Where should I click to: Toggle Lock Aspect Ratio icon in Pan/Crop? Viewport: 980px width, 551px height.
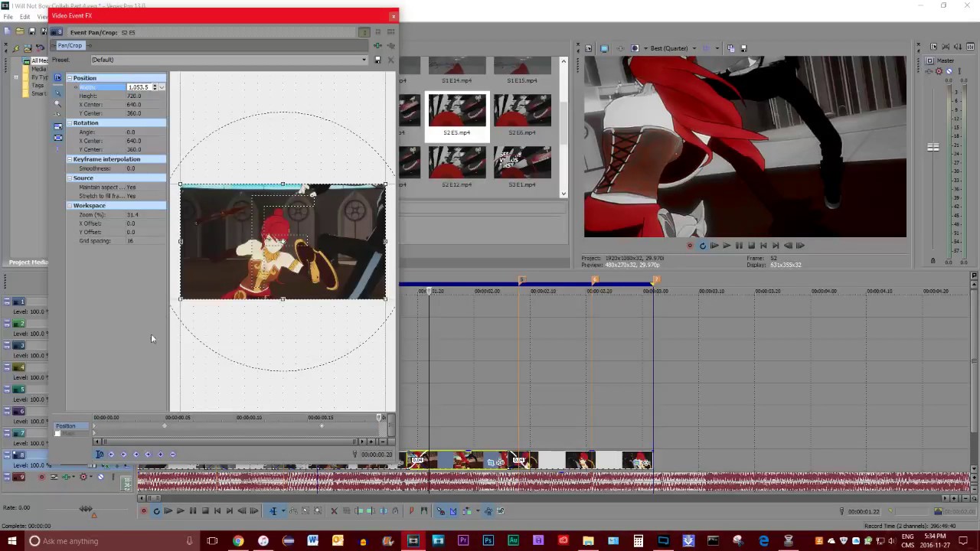click(57, 126)
